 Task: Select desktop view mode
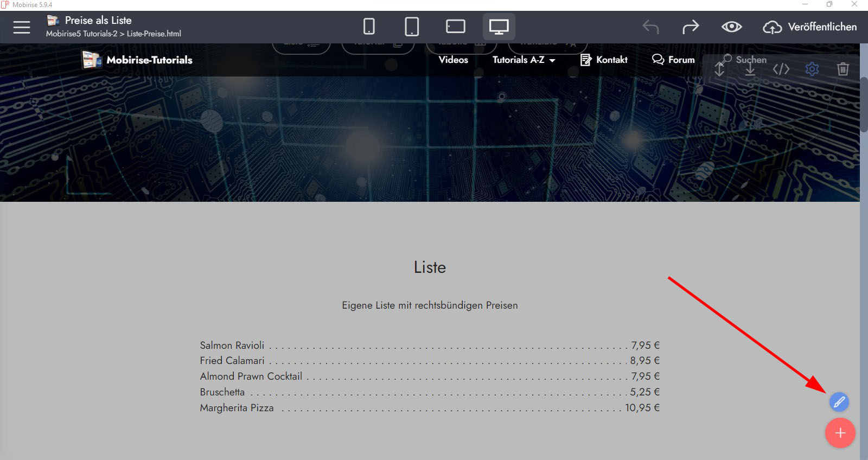(x=499, y=27)
